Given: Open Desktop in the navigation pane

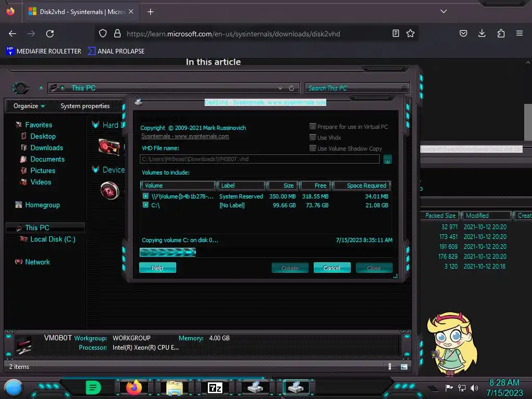Looking at the screenshot, I should (x=43, y=137).
